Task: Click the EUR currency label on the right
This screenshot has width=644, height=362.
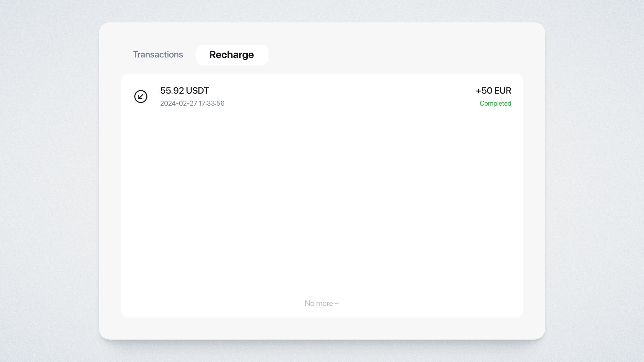Action: [x=503, y=91]
